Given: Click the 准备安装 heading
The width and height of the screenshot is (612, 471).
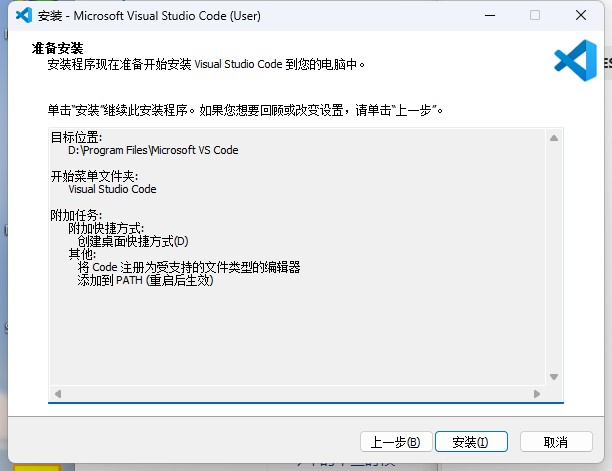Looking at the screenshot, I should pyautogui.click(x=57, y=48).
